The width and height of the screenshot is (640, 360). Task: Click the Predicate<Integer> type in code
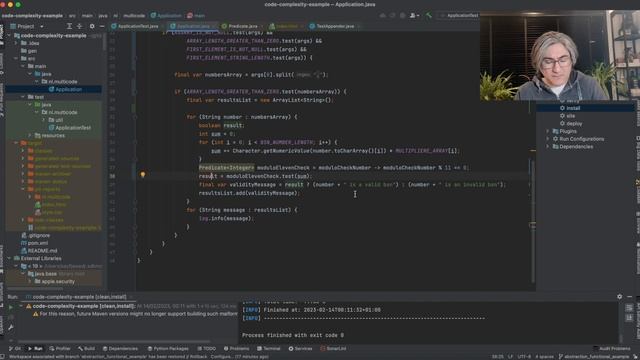tap(227, 168)
